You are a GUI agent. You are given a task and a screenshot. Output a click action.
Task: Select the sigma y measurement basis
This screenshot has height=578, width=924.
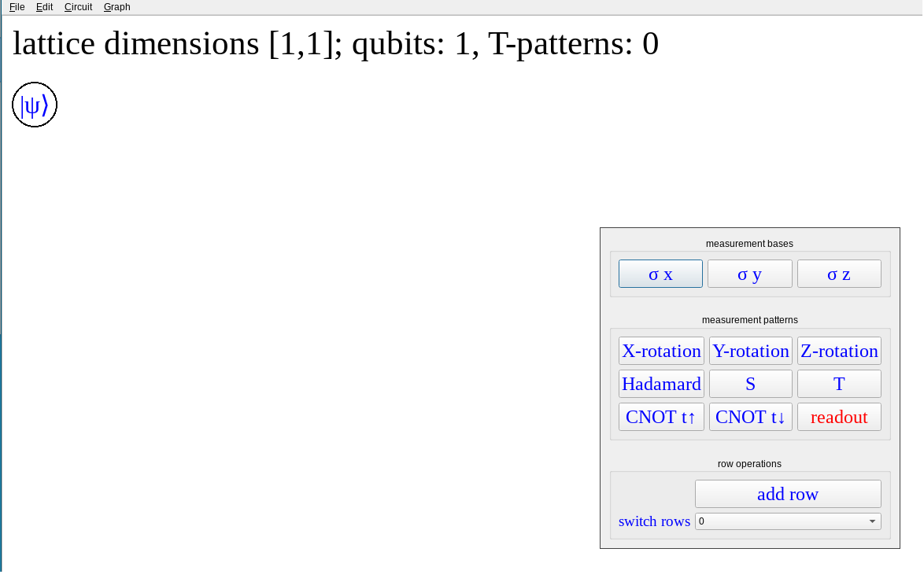(x=749, y=274)
